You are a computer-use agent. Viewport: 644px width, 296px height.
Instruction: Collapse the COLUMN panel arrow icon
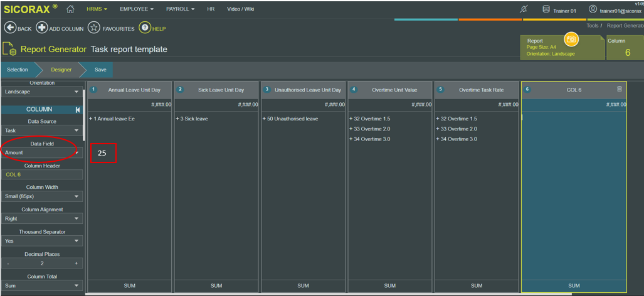(78, 110)
